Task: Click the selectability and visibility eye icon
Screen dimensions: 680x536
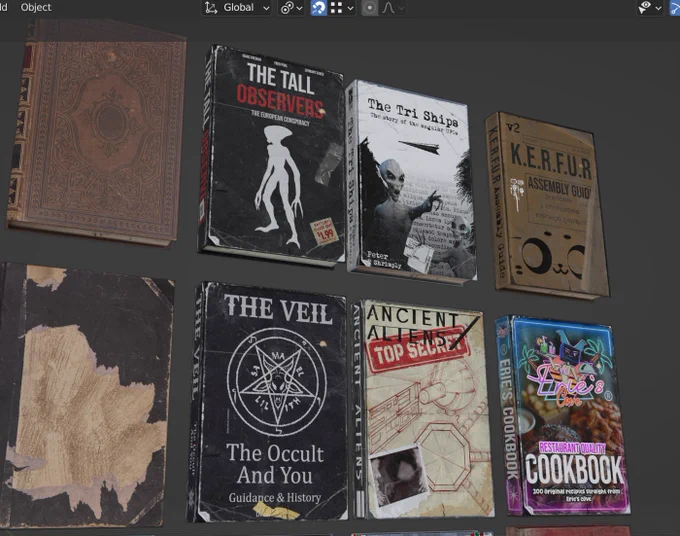Action: 645,7
